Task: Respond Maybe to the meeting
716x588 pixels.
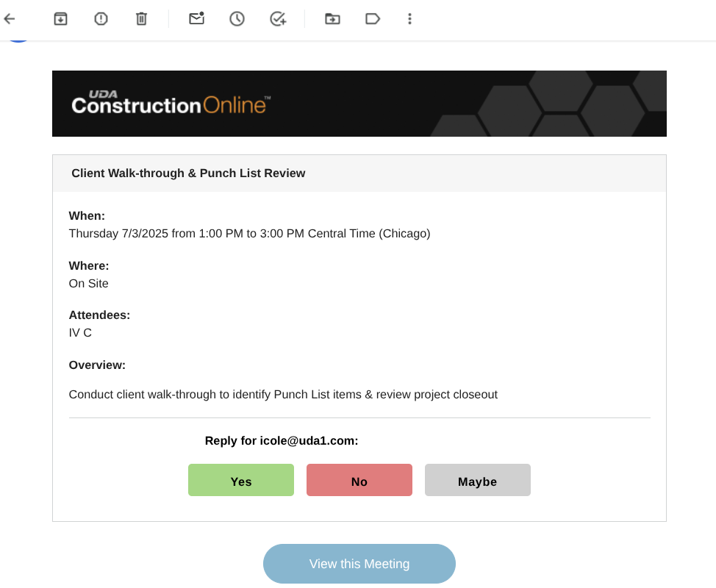Action: click(478, 481)
